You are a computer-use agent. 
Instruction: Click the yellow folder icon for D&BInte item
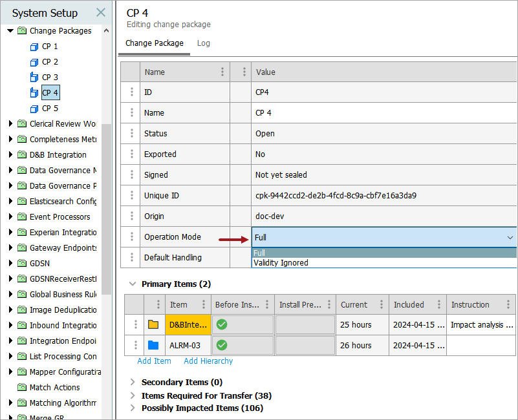click(153, 324)
